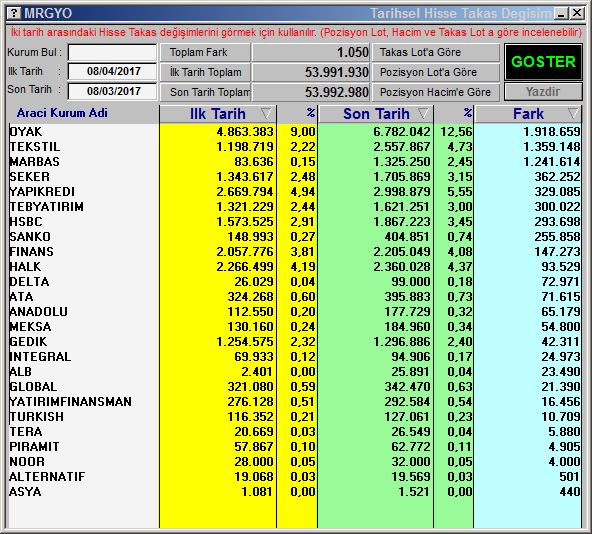Open the Son Tarih column sort arrow

423,113
